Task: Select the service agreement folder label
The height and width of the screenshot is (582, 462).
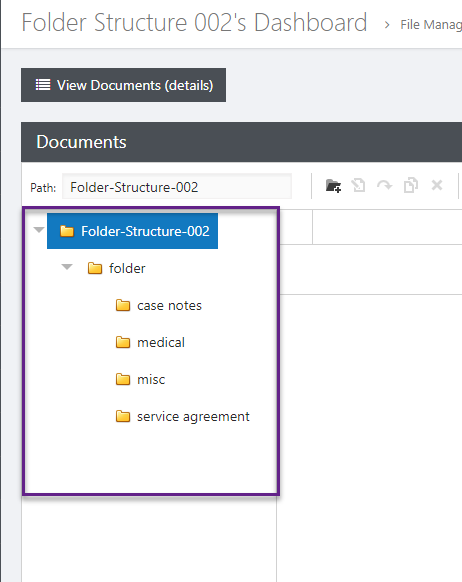Action: pos(193,416)
